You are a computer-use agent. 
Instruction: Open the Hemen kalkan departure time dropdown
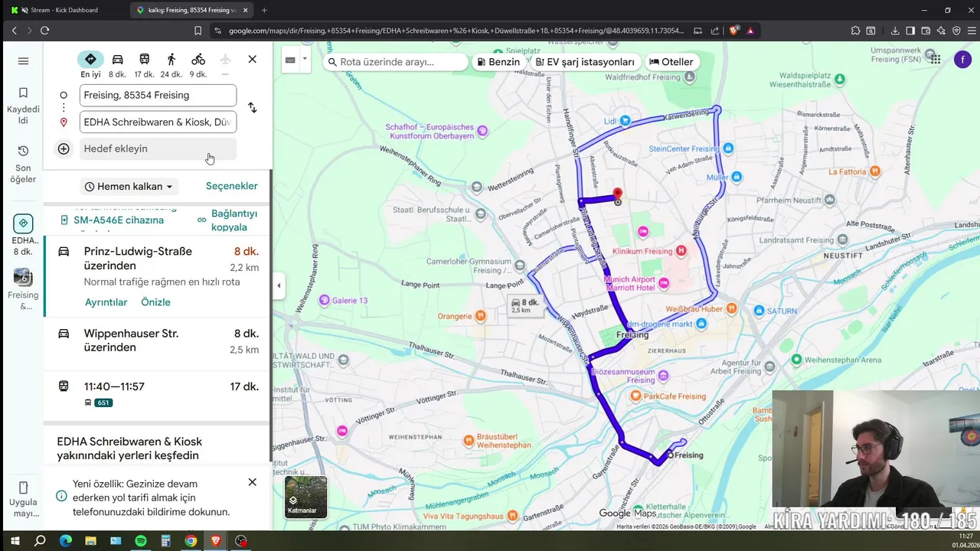coord(129,186)
